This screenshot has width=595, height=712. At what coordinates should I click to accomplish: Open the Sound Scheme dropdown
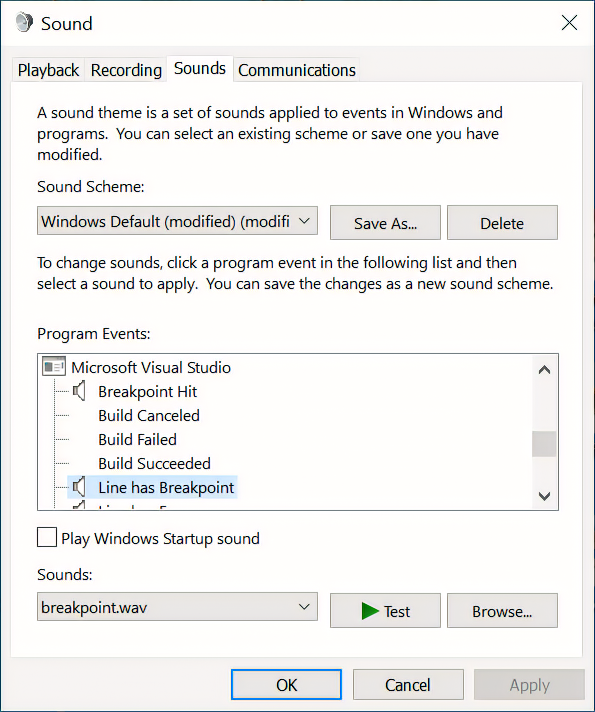[177, 221]
